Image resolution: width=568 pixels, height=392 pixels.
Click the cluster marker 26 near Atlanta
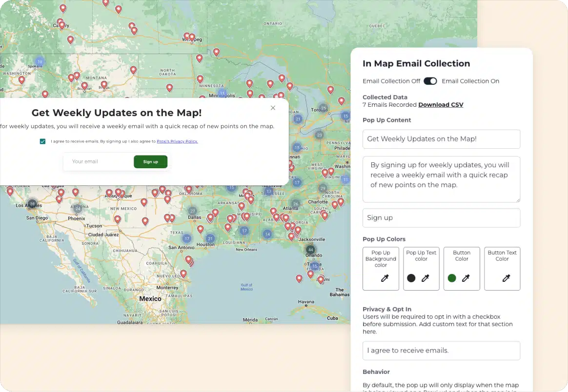click(296, 204)
